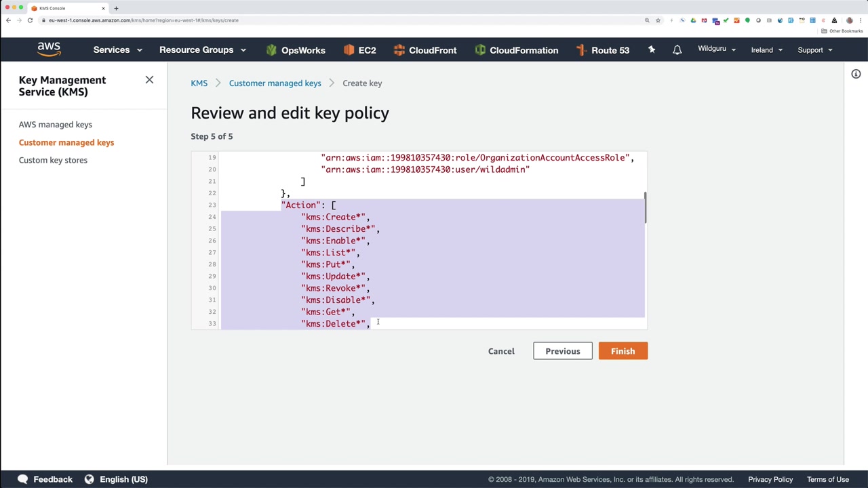
Task: Click the OrganizationAccountAccessRole ARN line
Action: click(477, 158)
